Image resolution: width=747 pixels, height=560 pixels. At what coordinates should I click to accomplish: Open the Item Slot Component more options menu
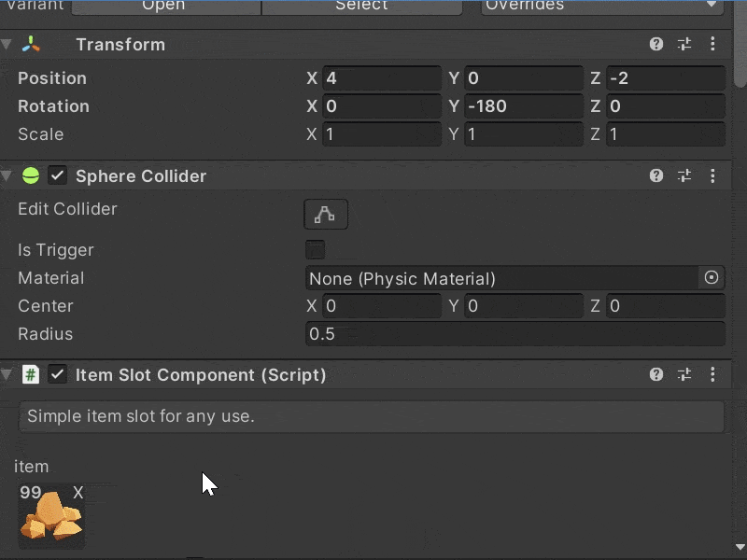(713, 374)
